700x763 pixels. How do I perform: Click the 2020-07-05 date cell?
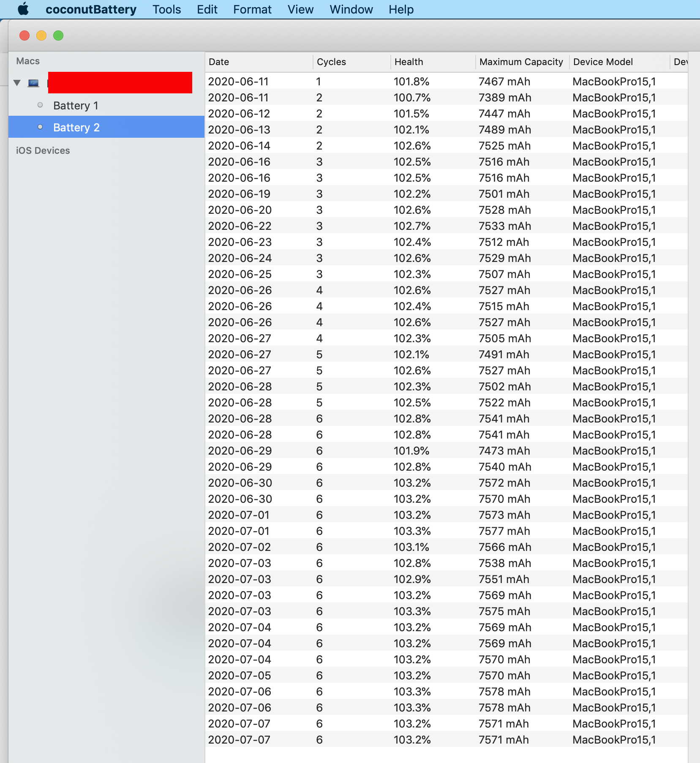pos(240,676)
